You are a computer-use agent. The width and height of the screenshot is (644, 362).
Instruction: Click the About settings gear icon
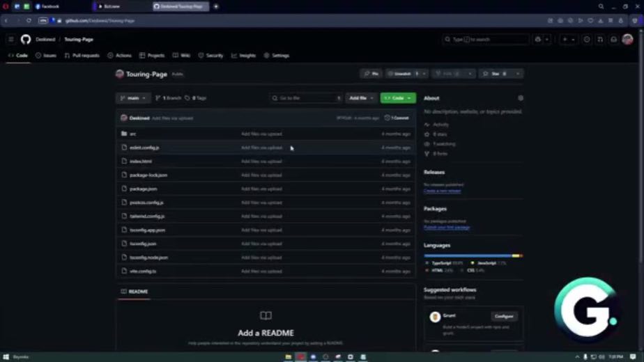521,98
